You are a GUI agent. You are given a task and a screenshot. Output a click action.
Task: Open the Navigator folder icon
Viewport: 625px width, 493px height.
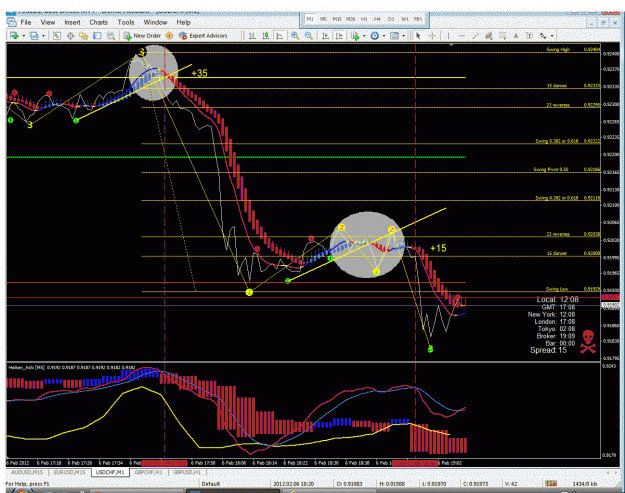coord(83,36)
